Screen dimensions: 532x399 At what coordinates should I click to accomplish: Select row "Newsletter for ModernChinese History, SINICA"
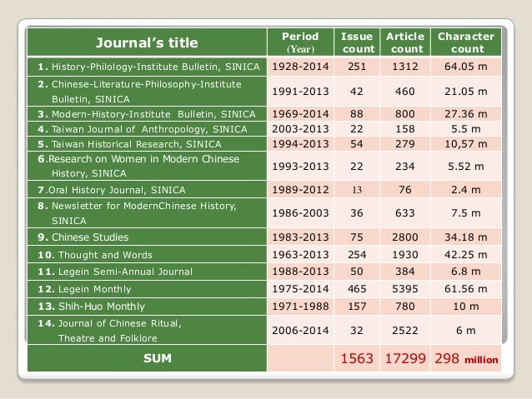click(264, 213)
